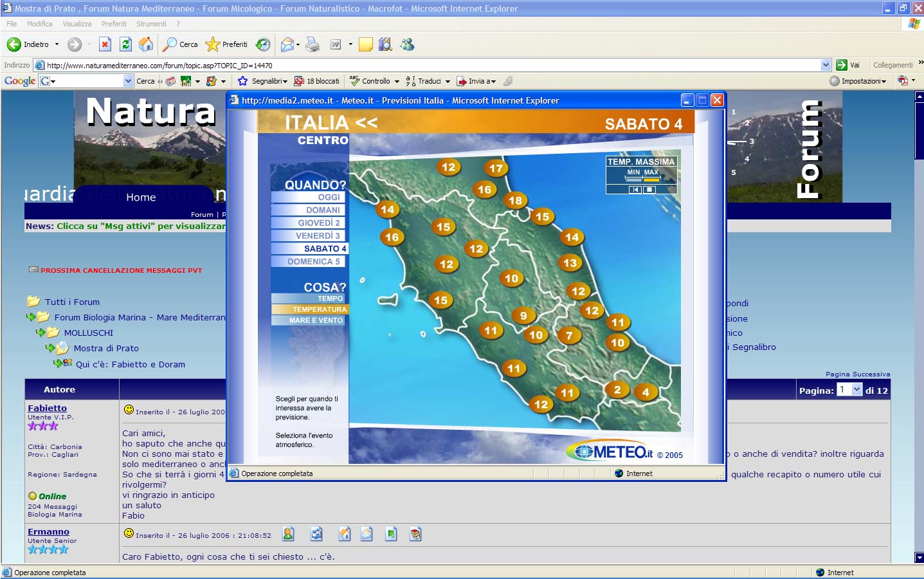
Task: Click Pagina Successiva link
Action: [858, 374]
